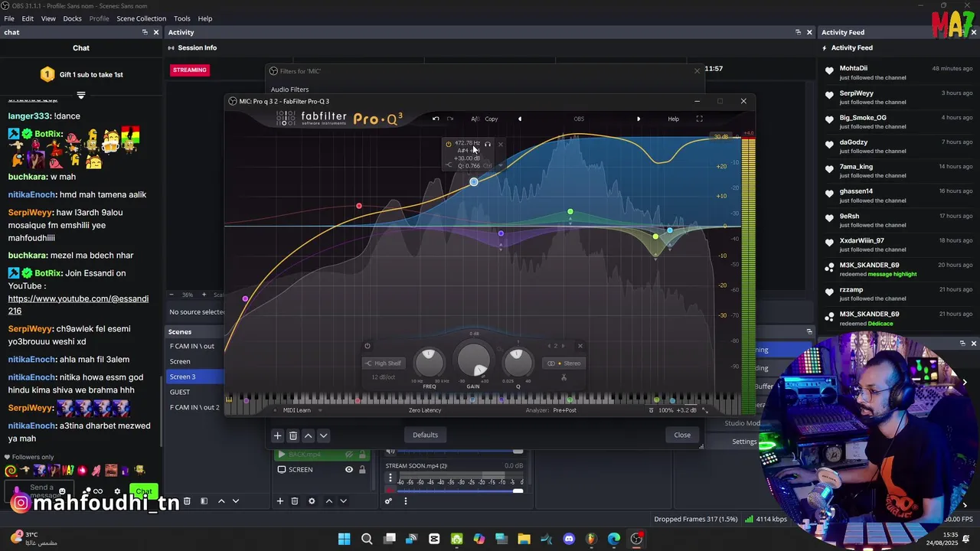Open the File menu

[9, 18]
